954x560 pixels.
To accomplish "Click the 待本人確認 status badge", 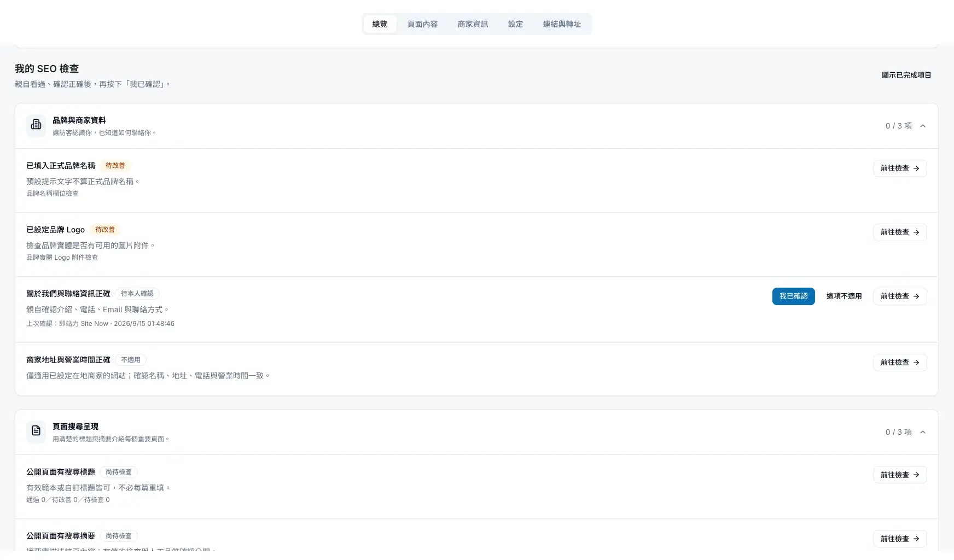I will coord(137,294).
